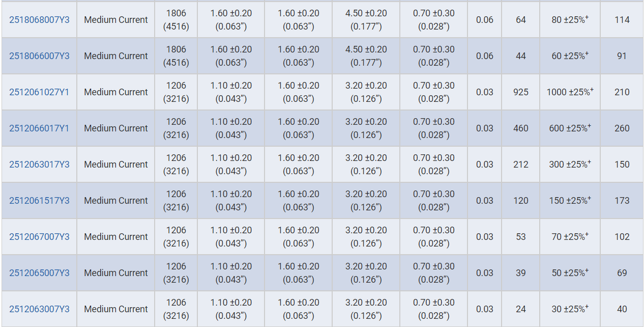Viewport: 644px width, 327px height.
Task: Open part number 2518068007Y3 link
Action: pyautogui.click(x=39, y=20)
